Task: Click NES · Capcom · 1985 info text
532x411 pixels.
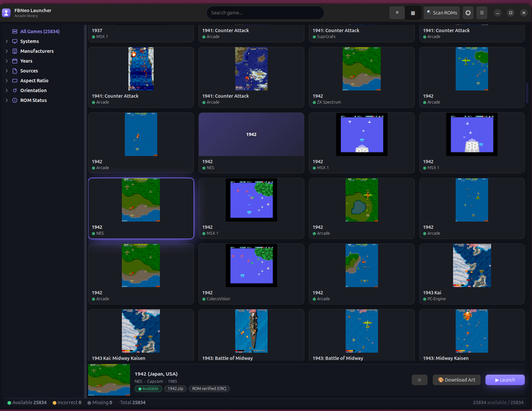Action: pos(155,382)
